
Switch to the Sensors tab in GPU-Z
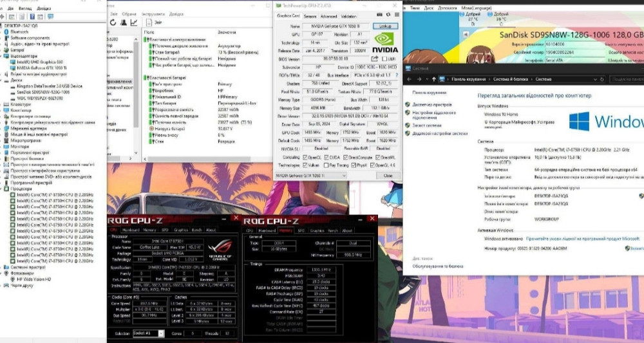tap(310, 16)
